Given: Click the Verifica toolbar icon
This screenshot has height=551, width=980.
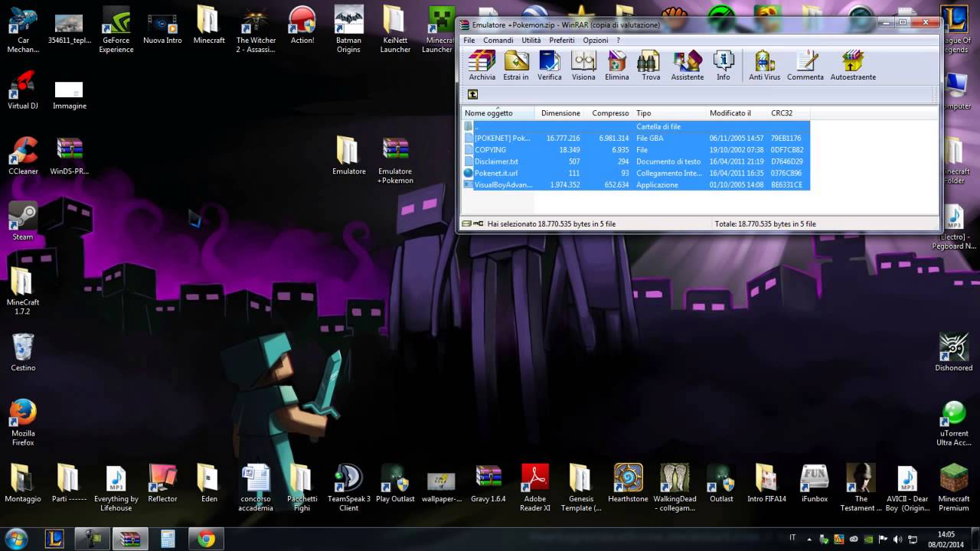Looking at the screenshot, I should coord(550,65).
